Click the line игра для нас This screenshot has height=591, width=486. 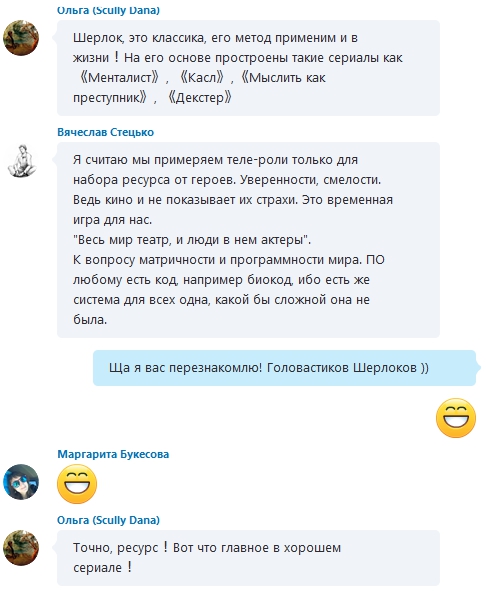[112, 220]
